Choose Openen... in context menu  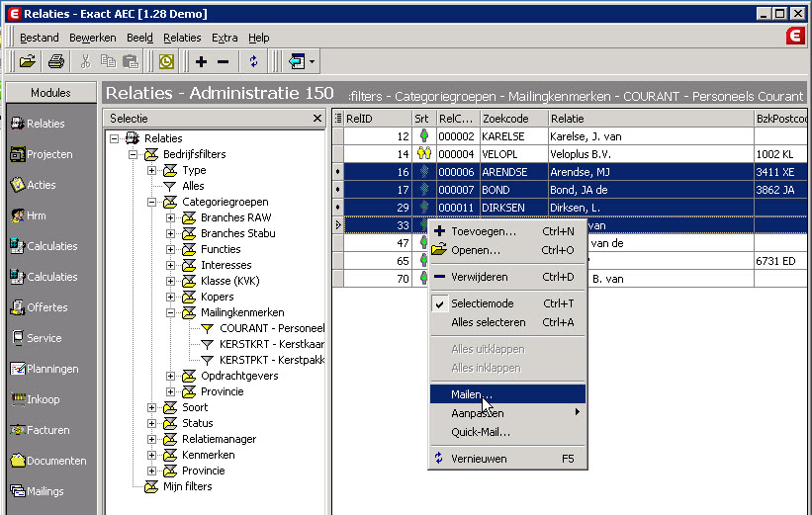pos(507,250)
